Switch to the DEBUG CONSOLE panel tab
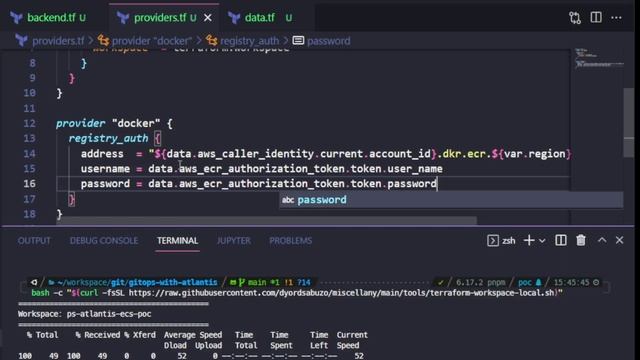The image size is (640, 360). pos(104,241)
